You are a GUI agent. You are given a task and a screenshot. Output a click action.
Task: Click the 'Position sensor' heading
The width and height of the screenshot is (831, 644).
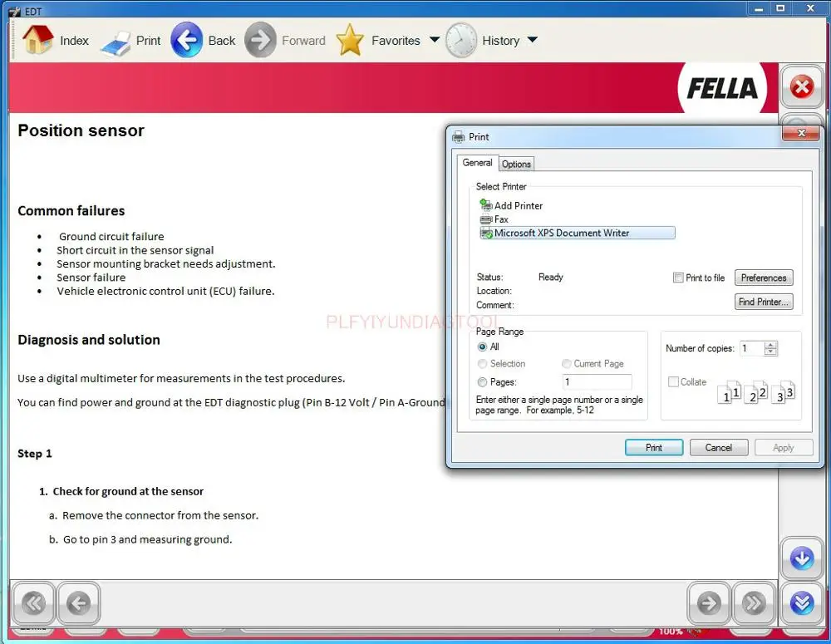coord(81,130)
